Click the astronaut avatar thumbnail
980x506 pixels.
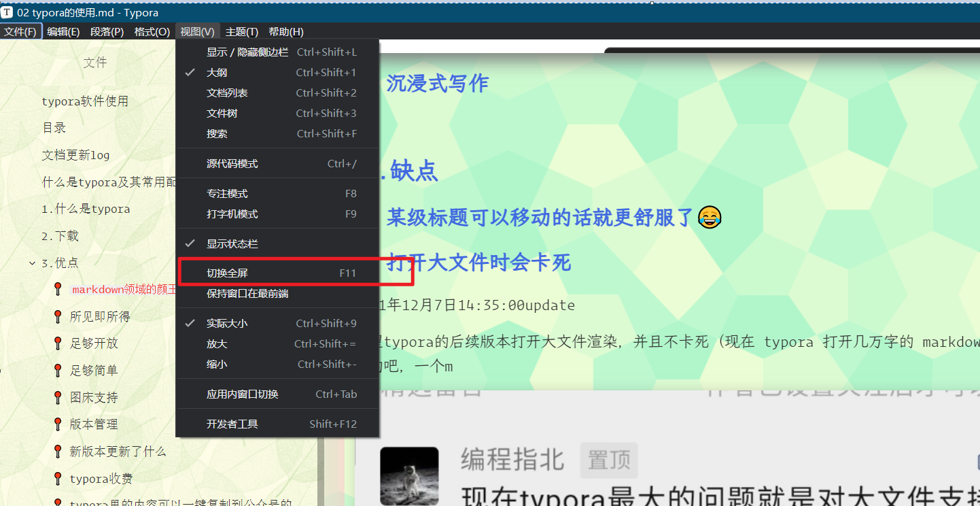pyautogui.click(x=409, y=476)
